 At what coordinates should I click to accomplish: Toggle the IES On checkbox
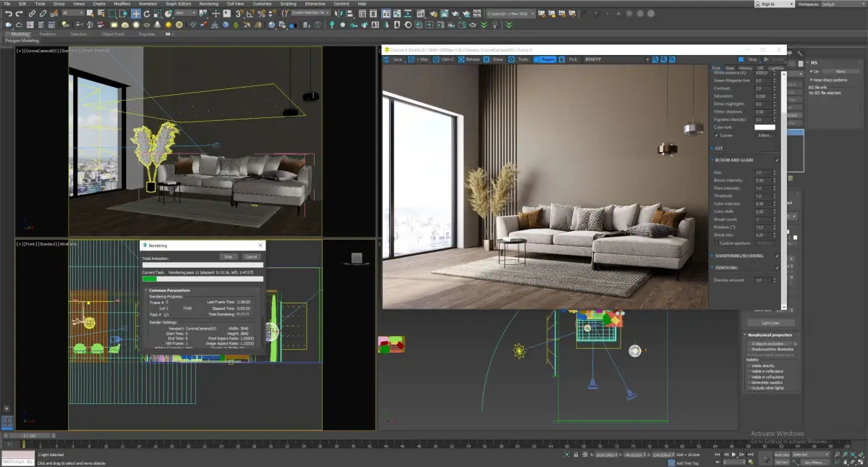(812, 72)
